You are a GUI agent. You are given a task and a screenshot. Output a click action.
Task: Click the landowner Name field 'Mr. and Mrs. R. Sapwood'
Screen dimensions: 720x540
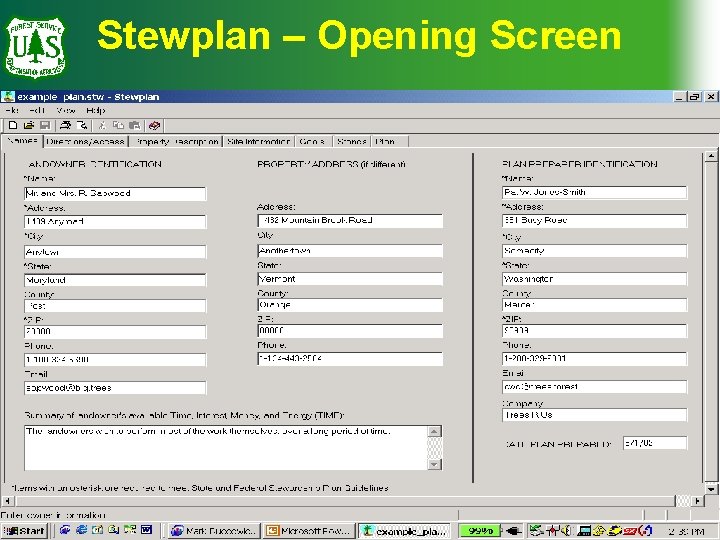[115, 193]
